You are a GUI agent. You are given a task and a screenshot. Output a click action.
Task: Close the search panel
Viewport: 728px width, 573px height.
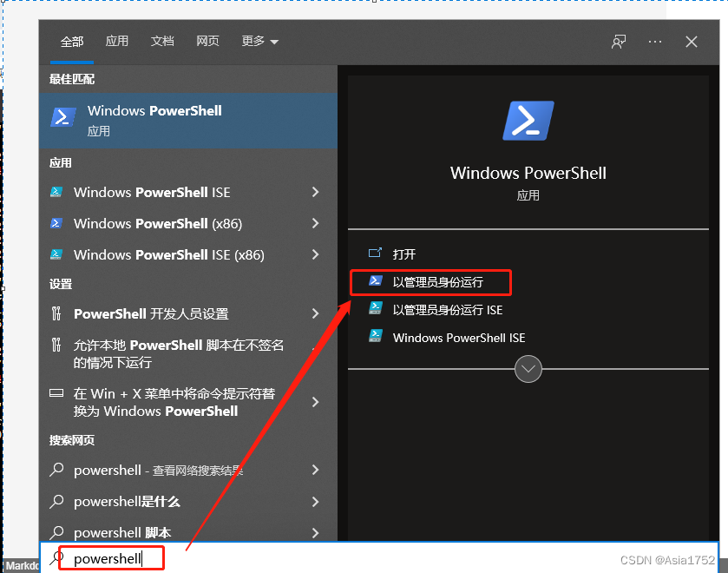click(x=692, y=42)
